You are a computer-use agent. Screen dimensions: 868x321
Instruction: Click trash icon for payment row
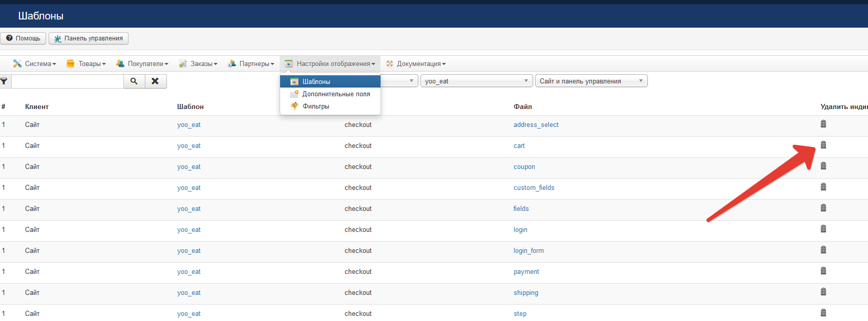823,271
